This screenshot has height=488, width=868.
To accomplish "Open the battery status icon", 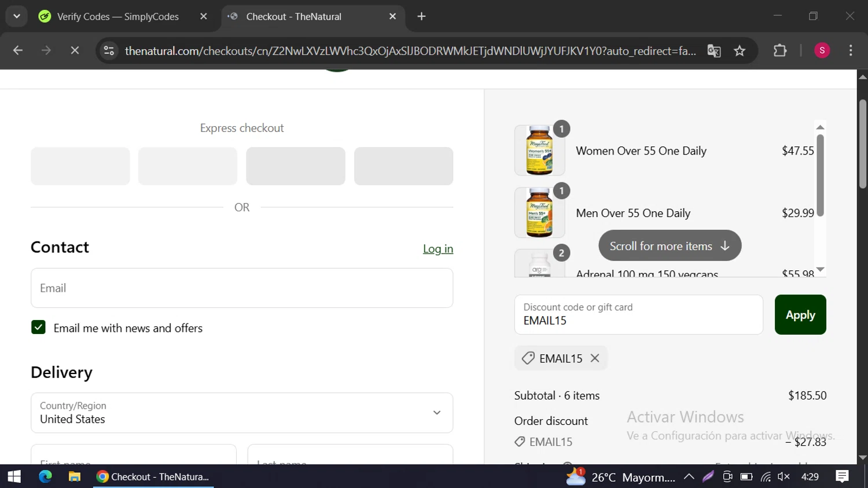I will 746,477.
